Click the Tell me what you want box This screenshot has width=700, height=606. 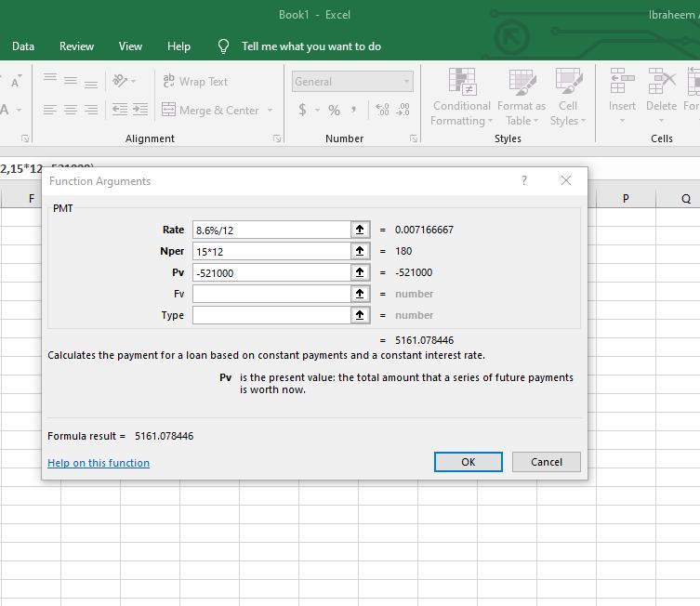tap(310, 46)
